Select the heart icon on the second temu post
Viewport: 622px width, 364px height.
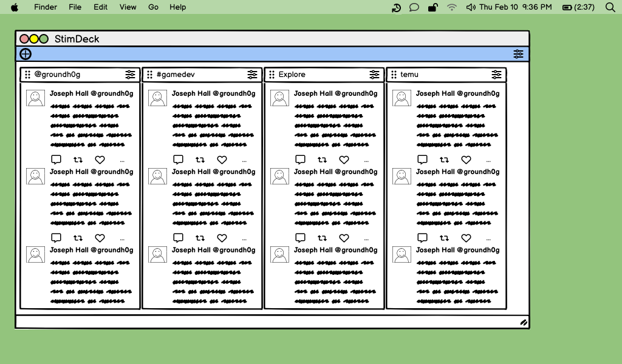point(466,238)
